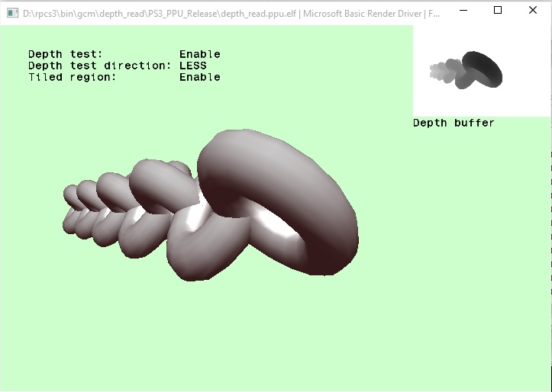Click the application icon in title bar
Viewport: 552px width, 392px height.
click(x=13, y=14)
